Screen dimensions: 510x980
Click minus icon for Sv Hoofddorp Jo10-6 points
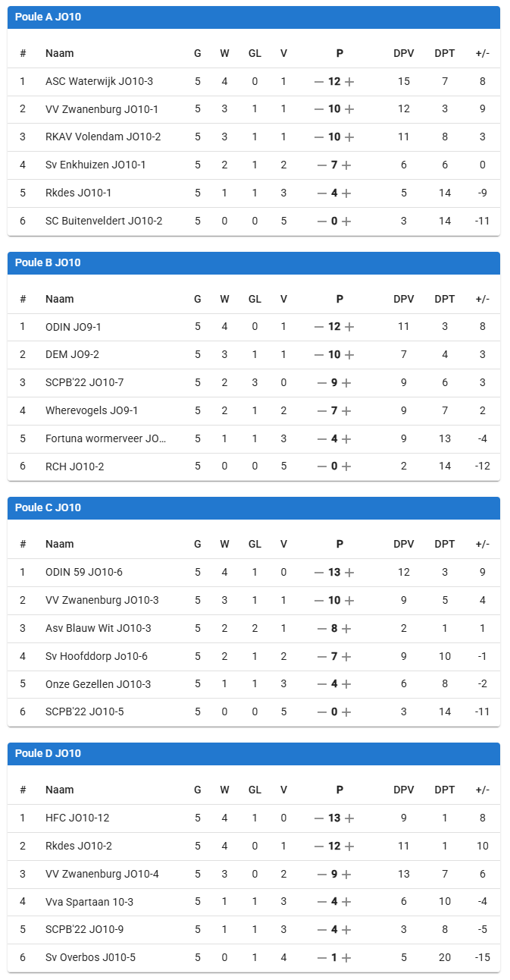[321, 656]
